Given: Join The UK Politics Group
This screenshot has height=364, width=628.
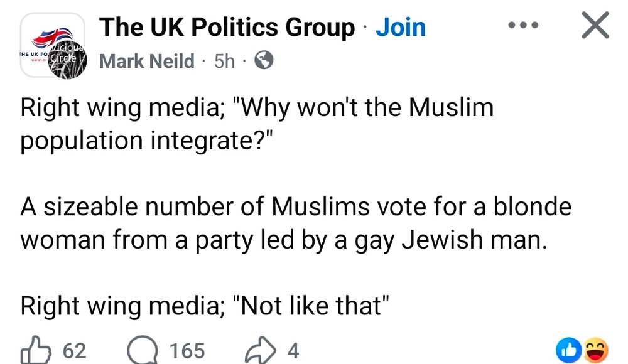Looking at the screenshot, I should coord(400,28).
